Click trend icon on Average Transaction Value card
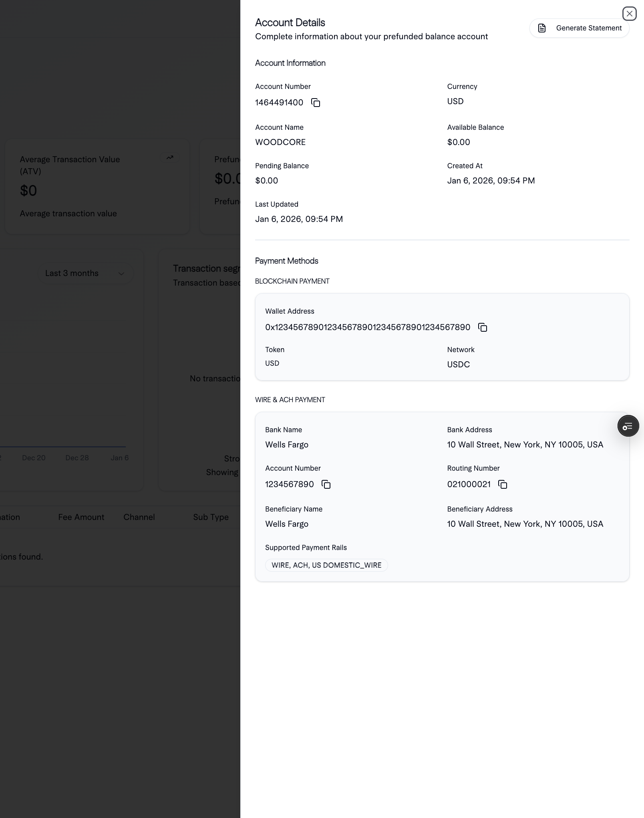 (170, 157)
